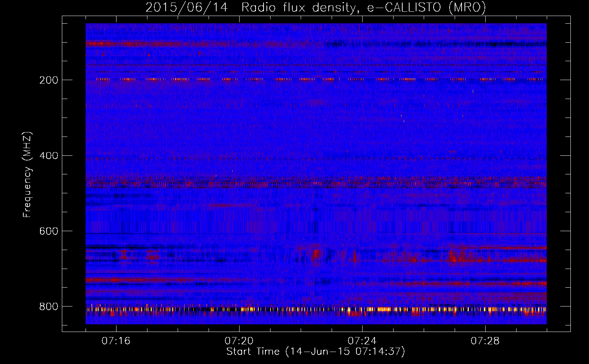Click the plot title 'Radio flux density, e-CALLISTO (MRO)'

pos(364,8)
